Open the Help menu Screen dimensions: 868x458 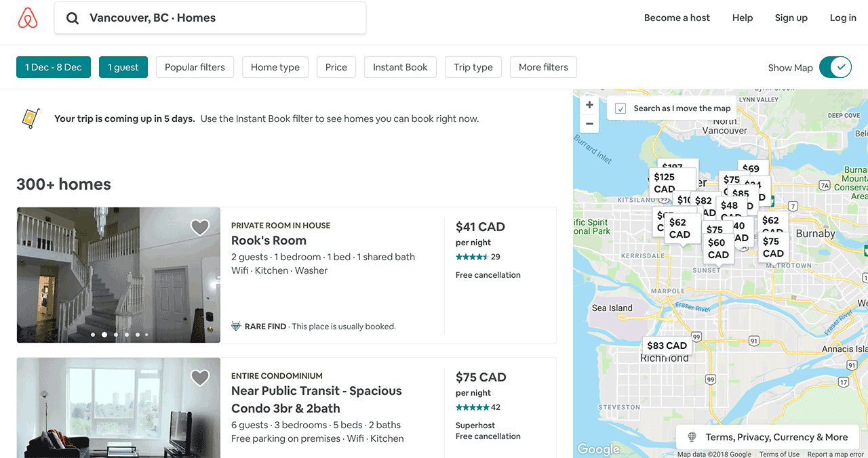click(742, 18)
